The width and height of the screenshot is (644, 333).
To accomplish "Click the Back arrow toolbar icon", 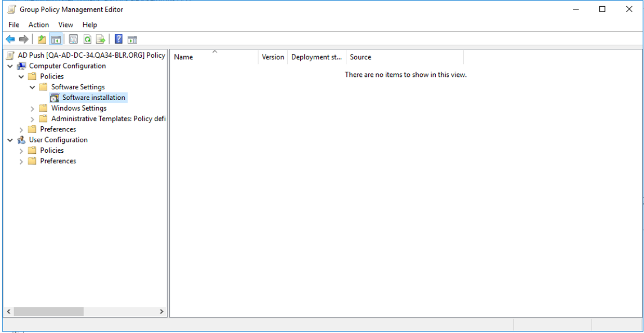I will pos(10,39).
